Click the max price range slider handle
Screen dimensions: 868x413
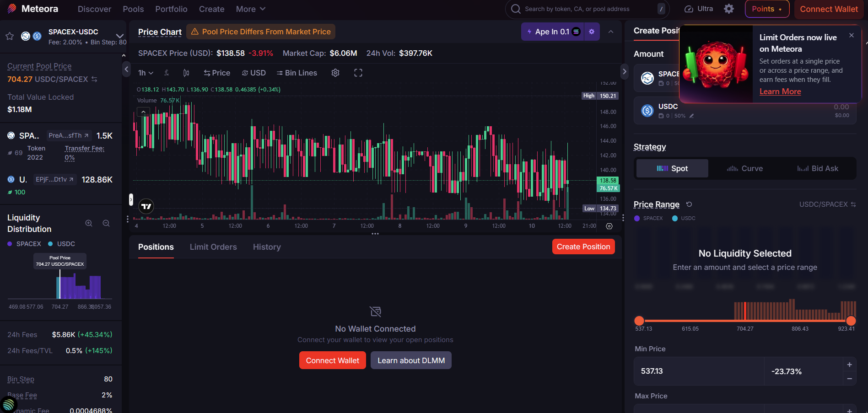[x=851, y=321]
